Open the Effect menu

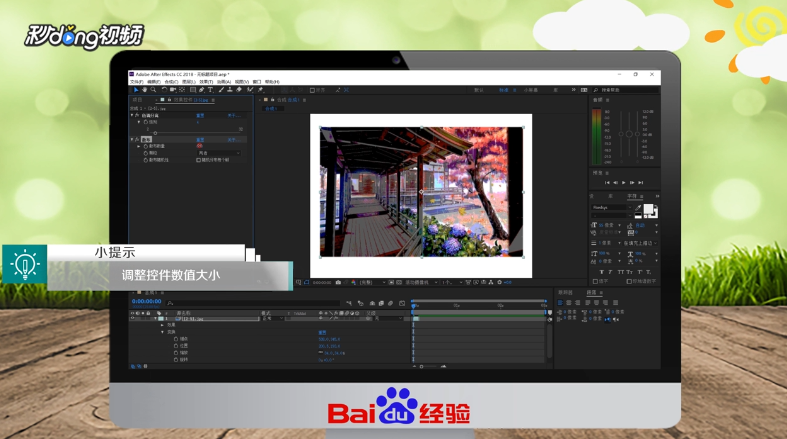(x=206, y=82)
